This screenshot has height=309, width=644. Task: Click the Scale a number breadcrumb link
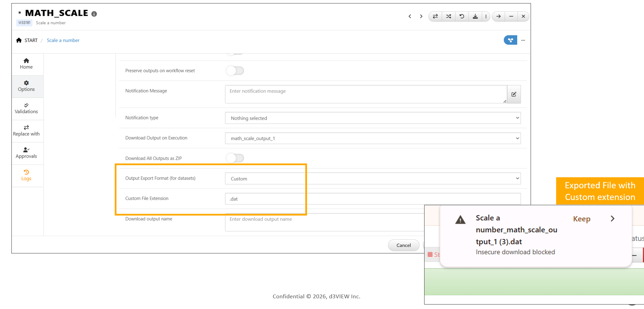pyautogui.click(x=63, y=40)
